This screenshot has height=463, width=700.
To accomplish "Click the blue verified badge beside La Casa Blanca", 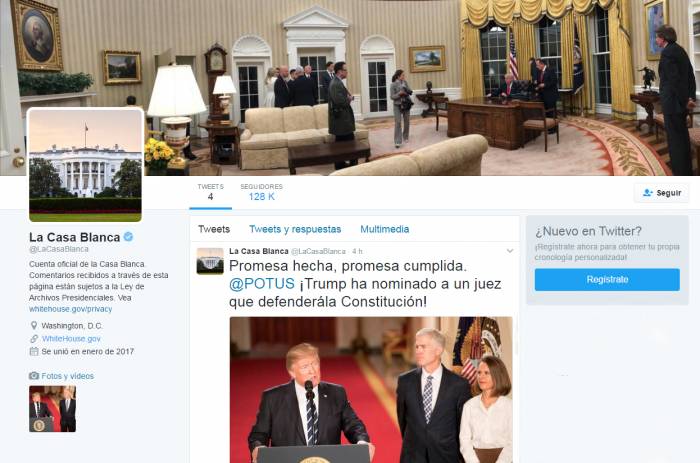I will point(128,237).
